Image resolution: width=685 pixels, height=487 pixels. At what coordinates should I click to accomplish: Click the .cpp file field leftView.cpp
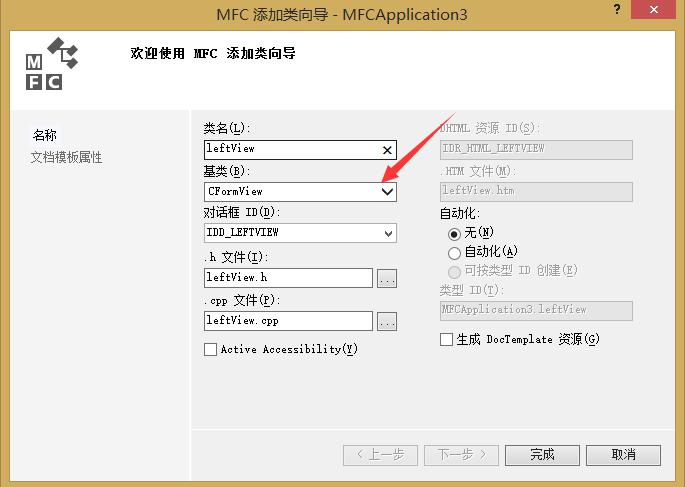point(288,321)
